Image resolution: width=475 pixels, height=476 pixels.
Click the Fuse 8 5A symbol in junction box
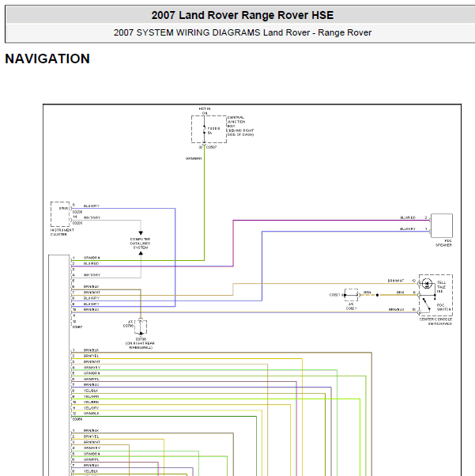[204, 130]
